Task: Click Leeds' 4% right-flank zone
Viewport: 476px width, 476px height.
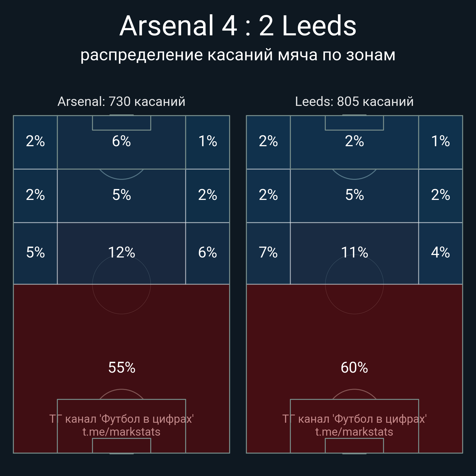Action: (x=440, y=252)
